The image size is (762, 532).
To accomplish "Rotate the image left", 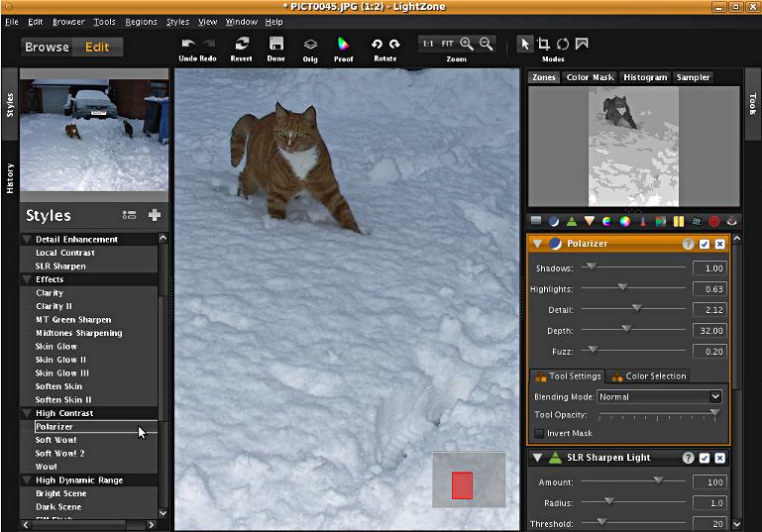I will pos(377,44).
